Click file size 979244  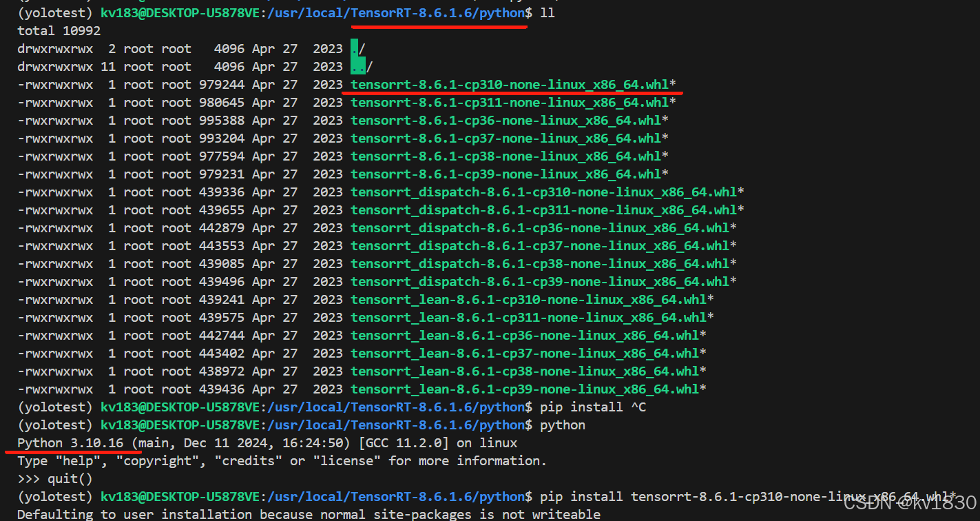(222, 85)
